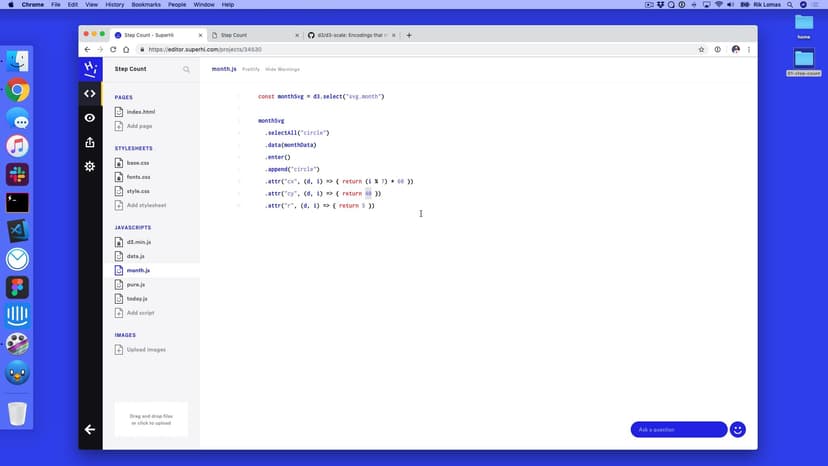Open style.css in the file list

coord(138,191)
